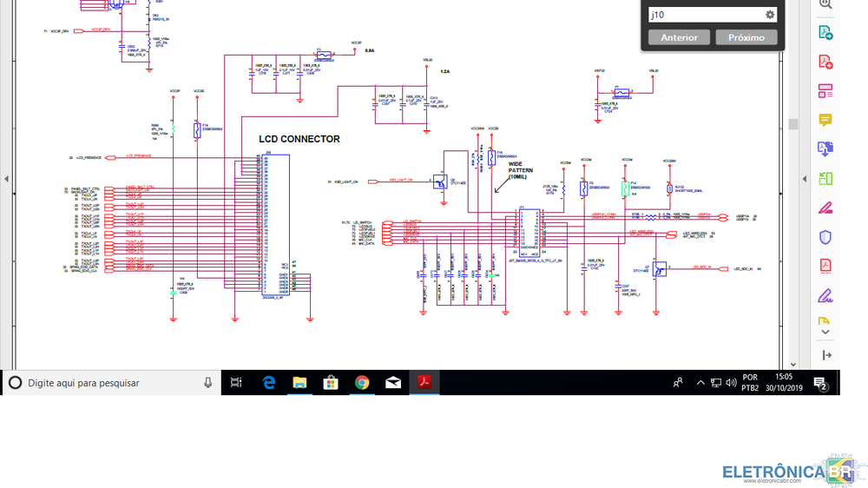Click the Anterior button
The height and width of the screenshot is (488, 868).
(x=679, y=37)
